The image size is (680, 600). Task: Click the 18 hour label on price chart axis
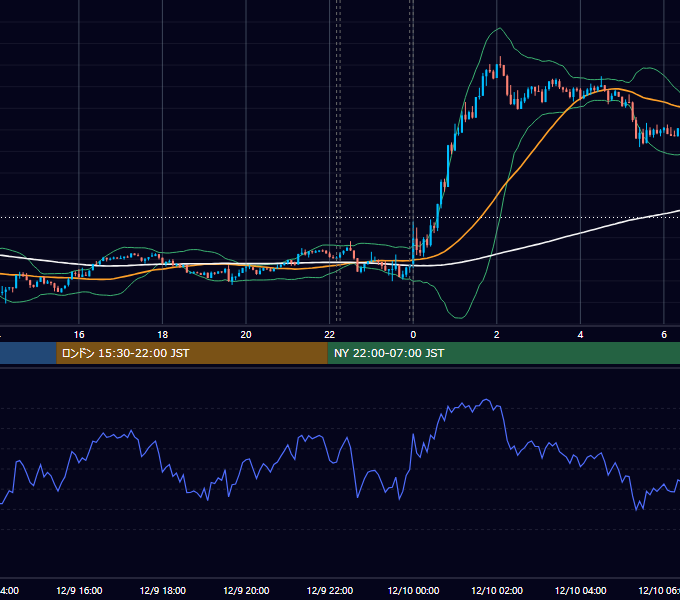163,335
